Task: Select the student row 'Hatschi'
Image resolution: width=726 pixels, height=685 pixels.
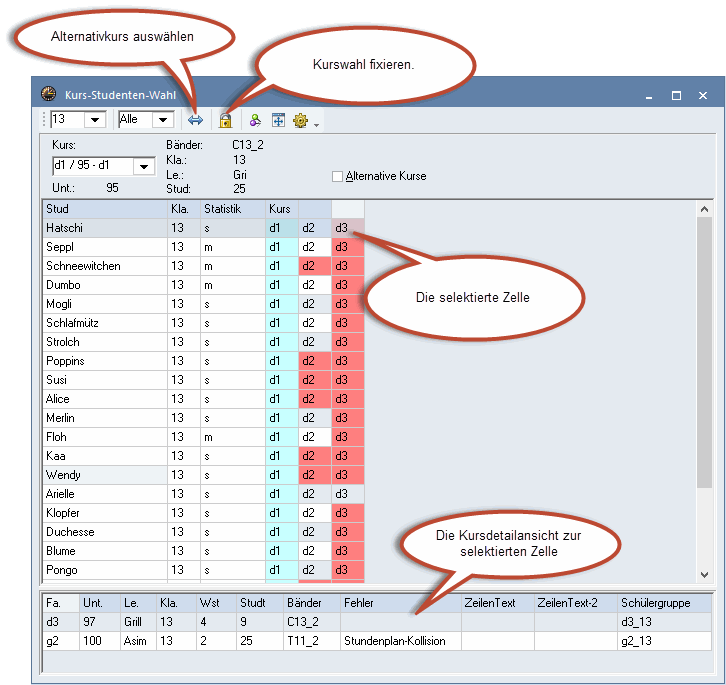Action: point(204,228)
